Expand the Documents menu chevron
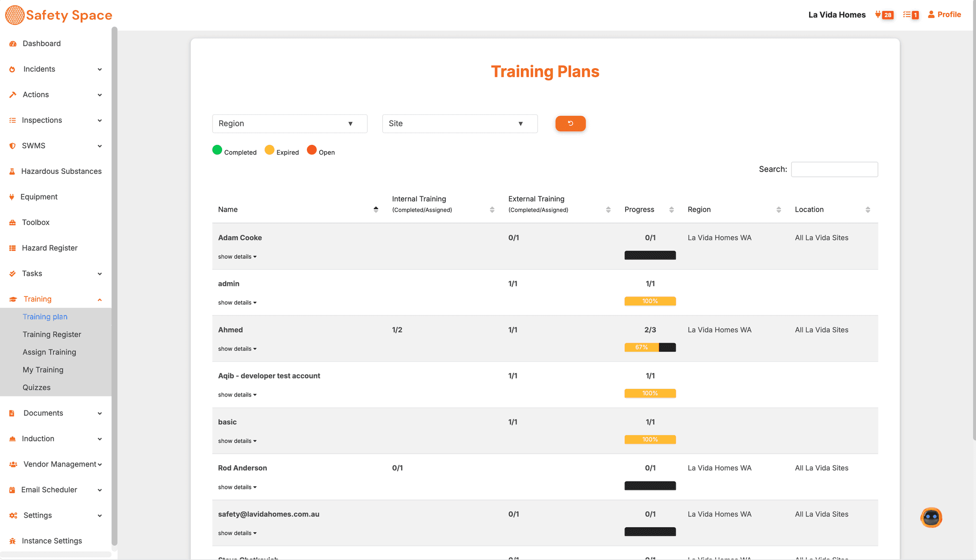The width and height of the screenshot is (976, 560). (x=100, y=413)
